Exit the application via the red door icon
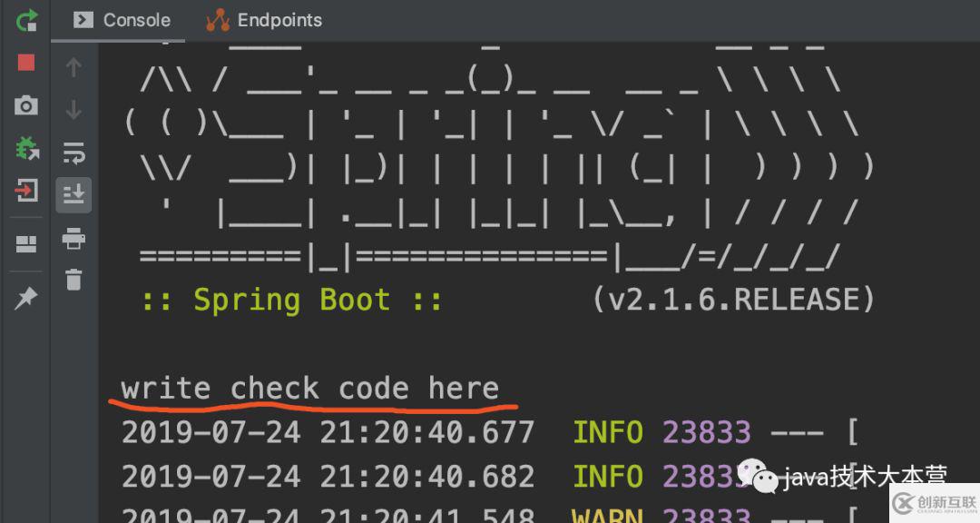This screenshot has width=980, height=523. tap(25, 191)
